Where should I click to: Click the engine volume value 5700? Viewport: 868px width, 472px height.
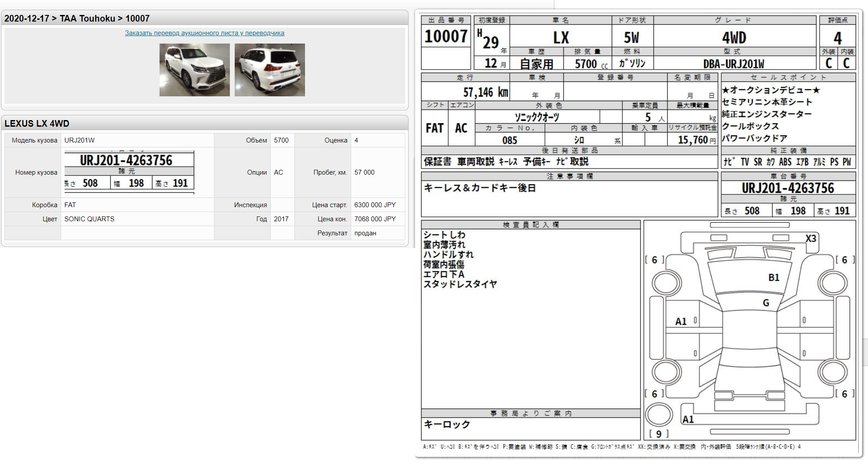tap(281, 140)
